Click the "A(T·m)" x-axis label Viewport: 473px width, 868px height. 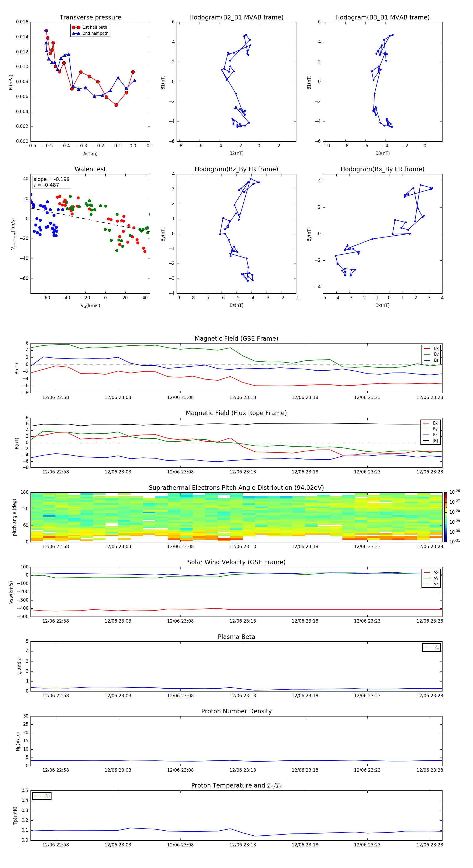point(90,154)
